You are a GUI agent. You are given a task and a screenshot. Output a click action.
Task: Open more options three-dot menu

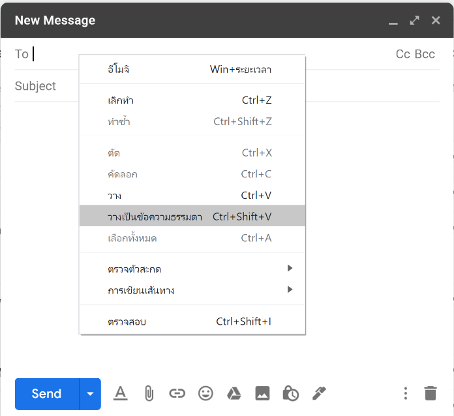(x=405, y=393)
